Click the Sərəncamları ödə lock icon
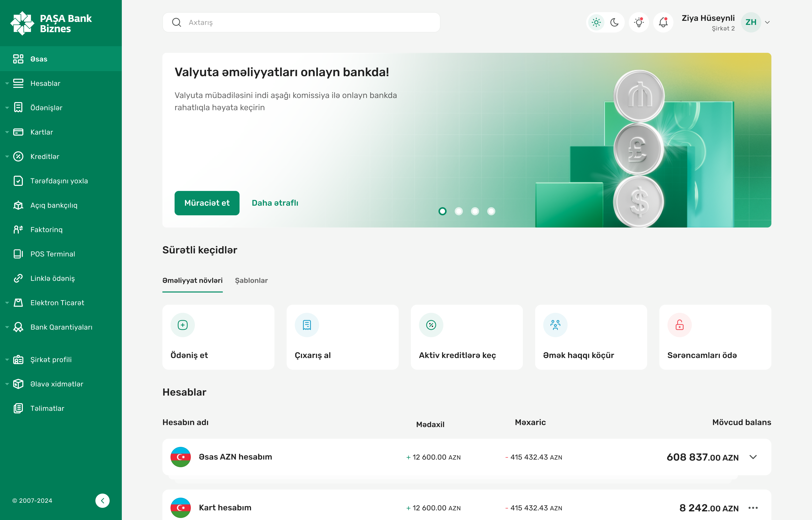The width and height of the screenshot is (812, 520). [x=680, y=325]
